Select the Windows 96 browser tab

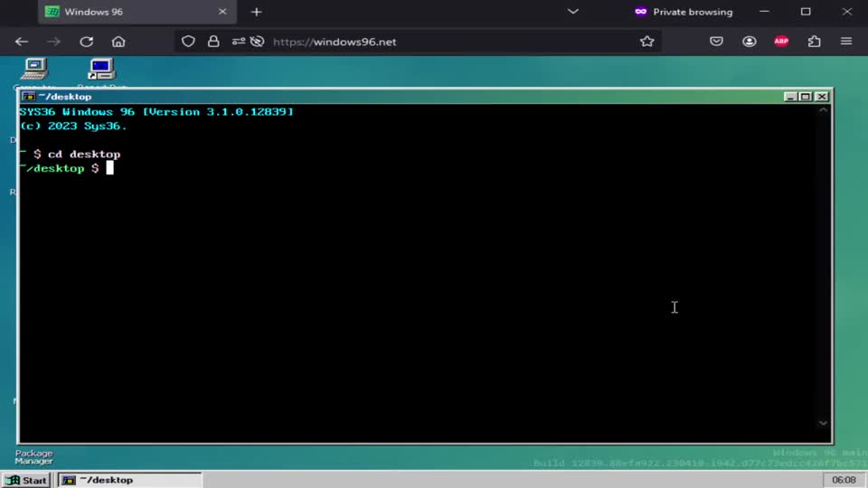coord(137,12)
